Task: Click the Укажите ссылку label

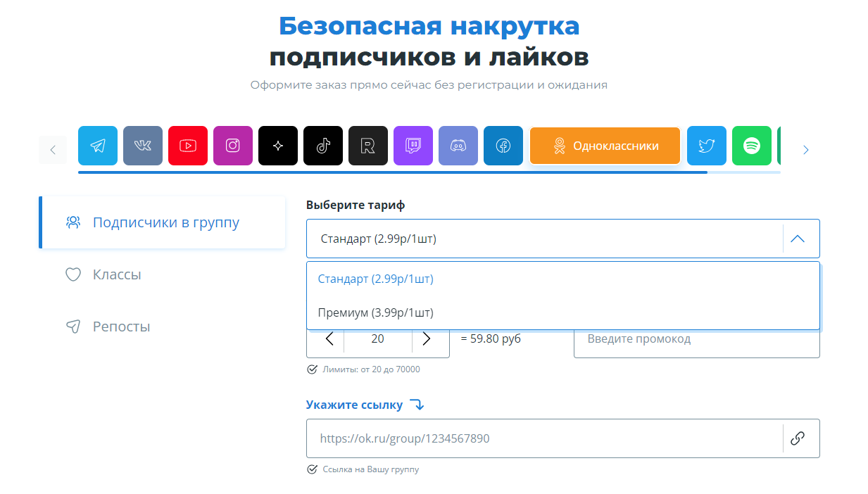Action: [x=355, y=405]
